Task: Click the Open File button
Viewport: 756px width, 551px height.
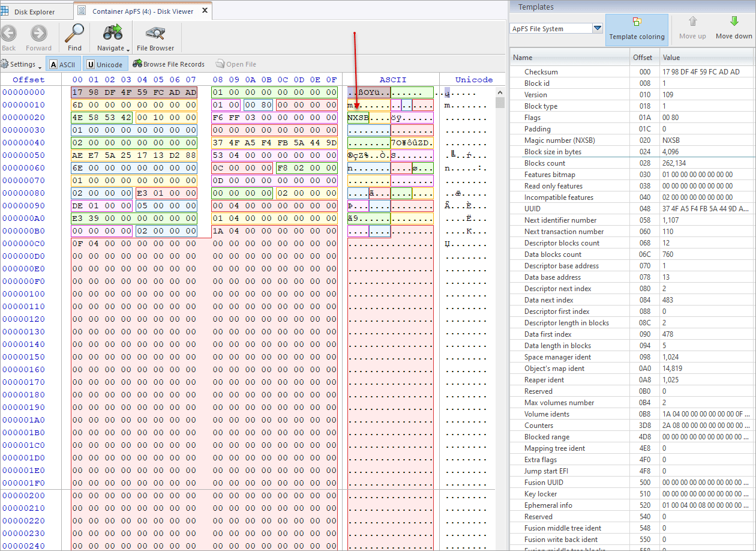Action: click(x=236, y=64)
